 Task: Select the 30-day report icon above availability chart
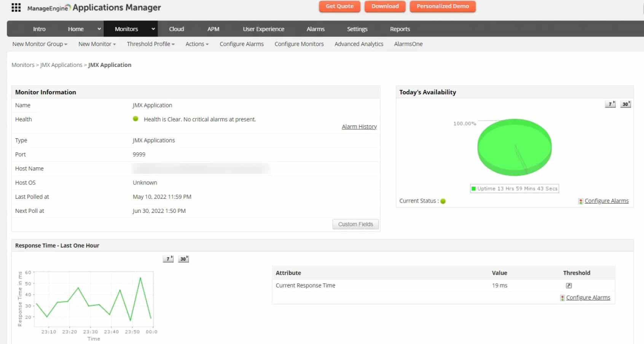[x=625, y=104]
